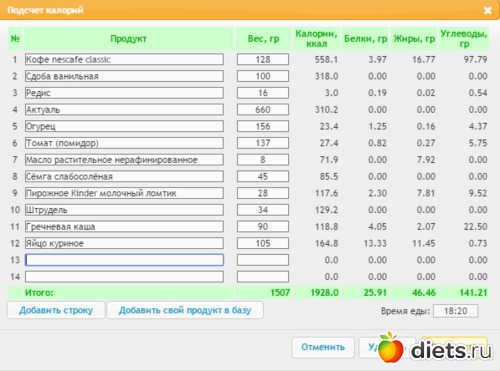Click the weight field showing 128
500x371 pixels.
pos(263,59)
